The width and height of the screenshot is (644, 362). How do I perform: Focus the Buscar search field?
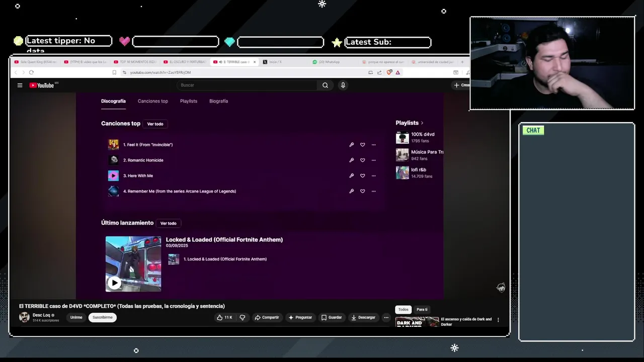(x=247, y=85)
